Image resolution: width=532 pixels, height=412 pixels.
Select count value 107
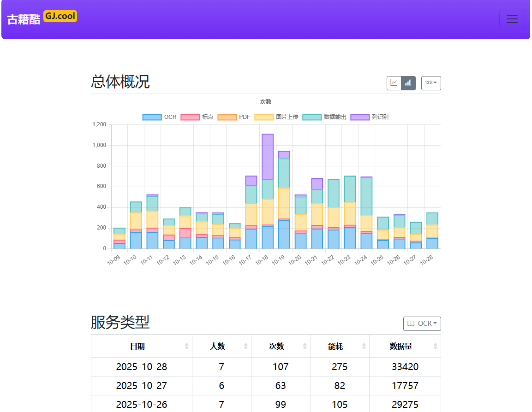point(281,366)
